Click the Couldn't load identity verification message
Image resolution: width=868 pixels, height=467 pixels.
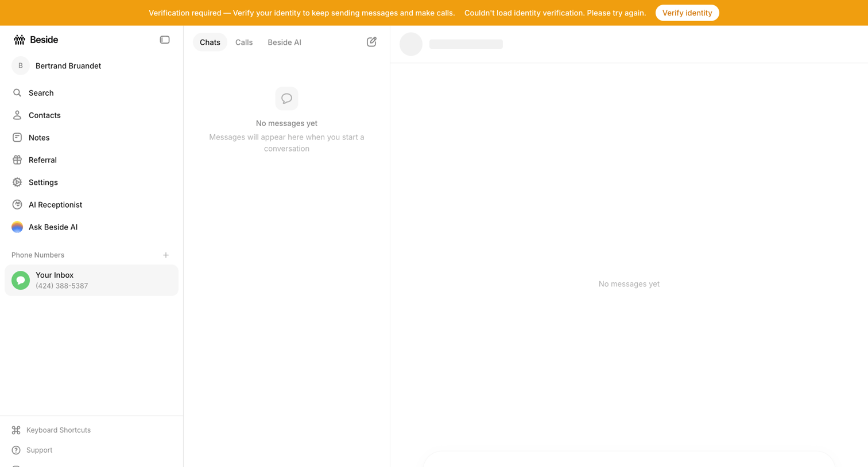(x=555, y=13)
